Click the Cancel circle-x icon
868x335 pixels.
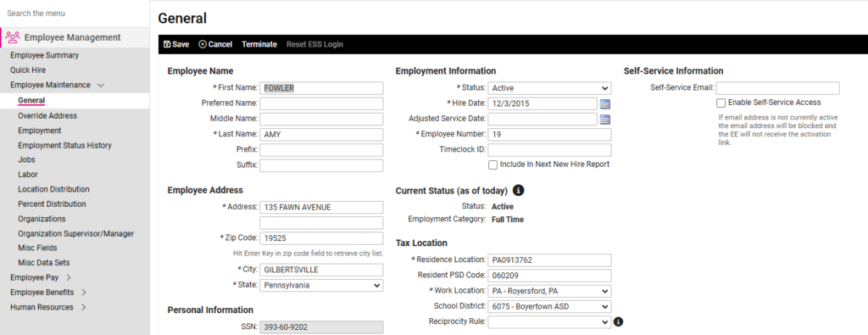coord(202,44)
